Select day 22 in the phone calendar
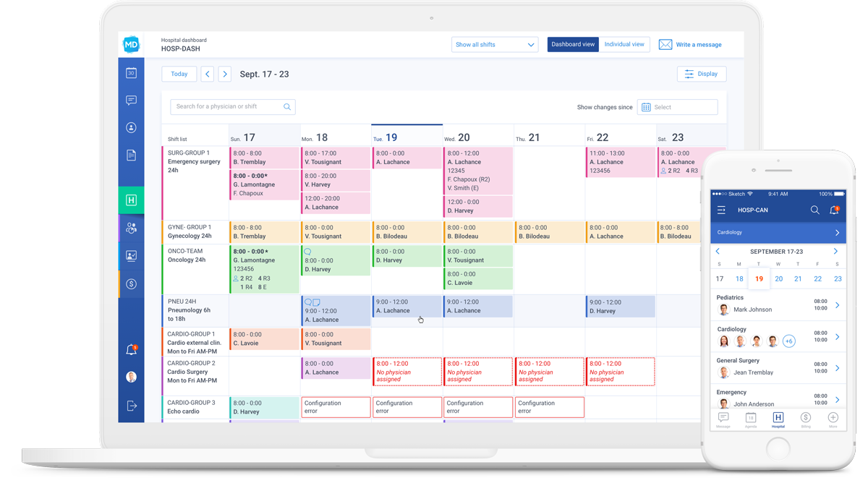The height and width of the screenshot is (478, 868). pyautogui.click(x=818, y=278)
